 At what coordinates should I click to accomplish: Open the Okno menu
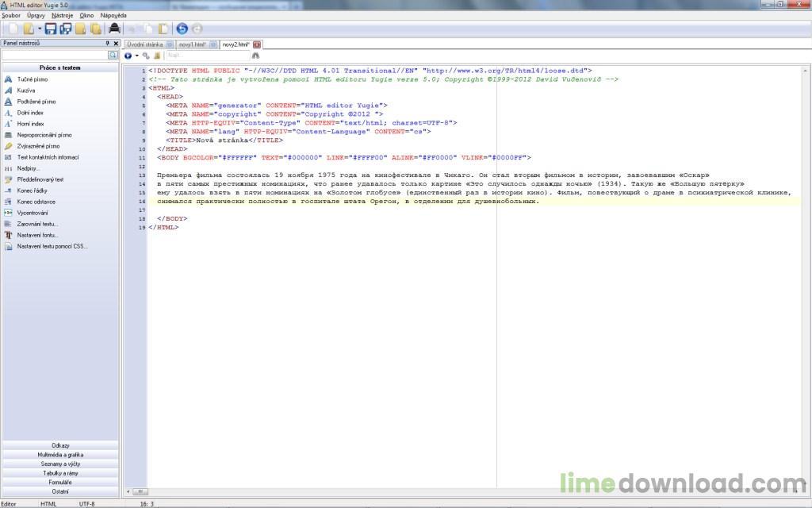click(x=86, y=16)
